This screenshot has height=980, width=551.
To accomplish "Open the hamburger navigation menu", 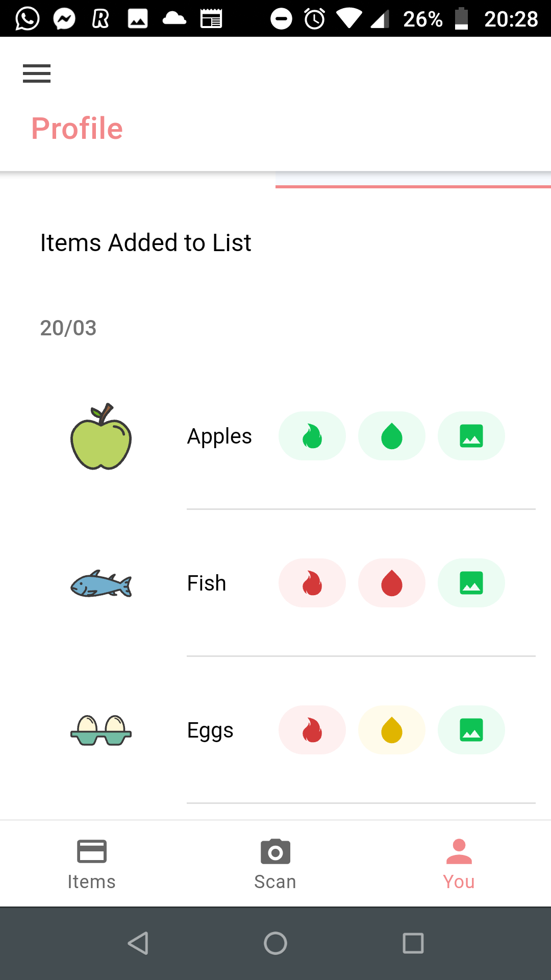I will click(x=37, y=73).
